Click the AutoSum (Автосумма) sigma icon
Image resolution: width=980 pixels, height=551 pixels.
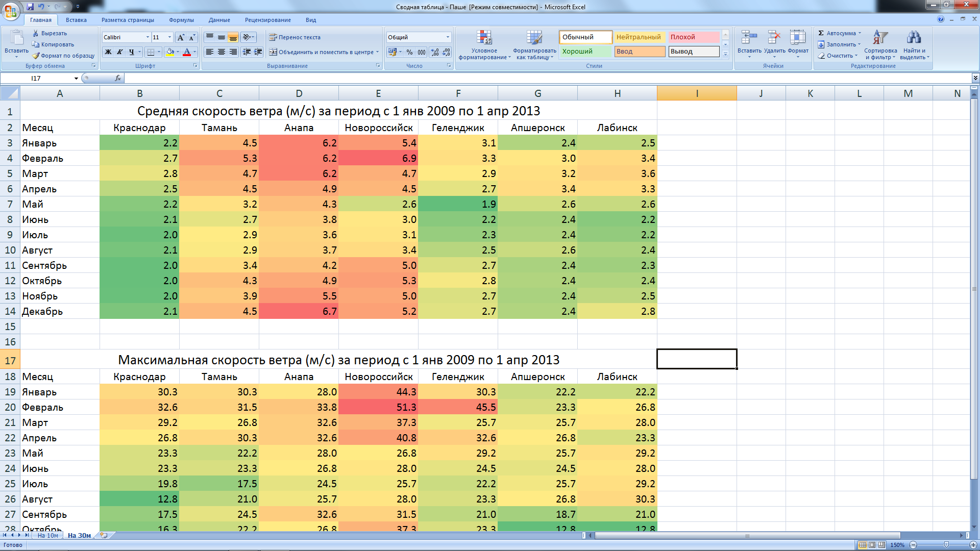click(821, 33)
